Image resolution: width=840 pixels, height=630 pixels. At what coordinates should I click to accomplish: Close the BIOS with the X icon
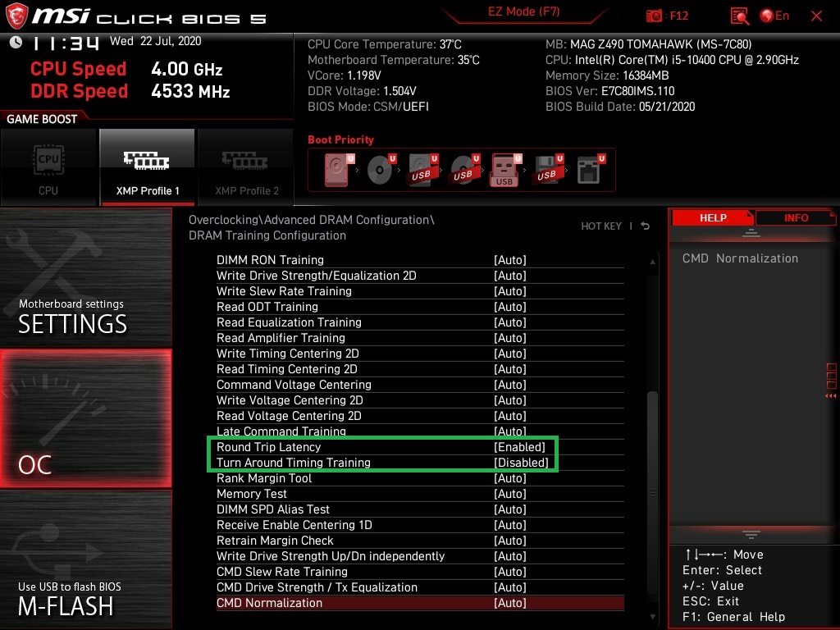pyautogui.click(x=816, y=16)
